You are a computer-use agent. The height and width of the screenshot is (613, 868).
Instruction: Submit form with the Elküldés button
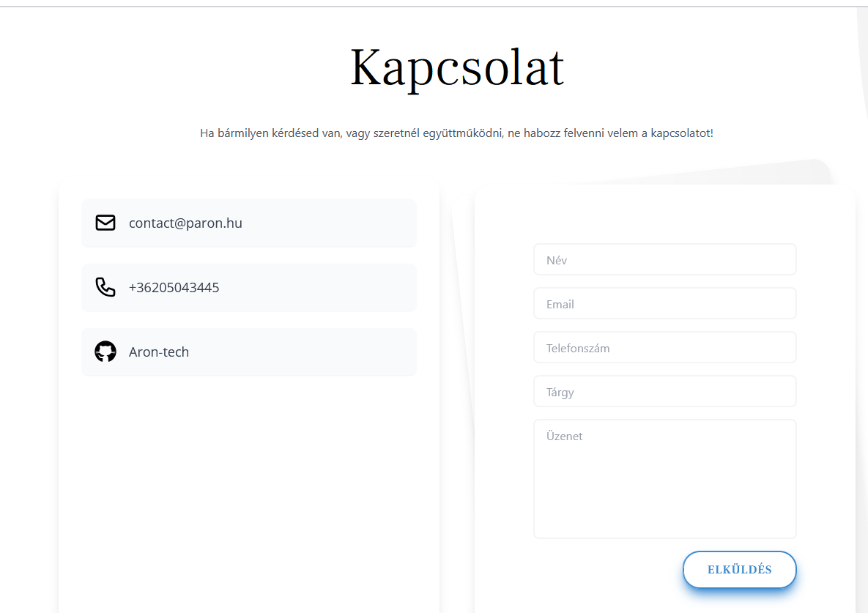click(740, 569)
